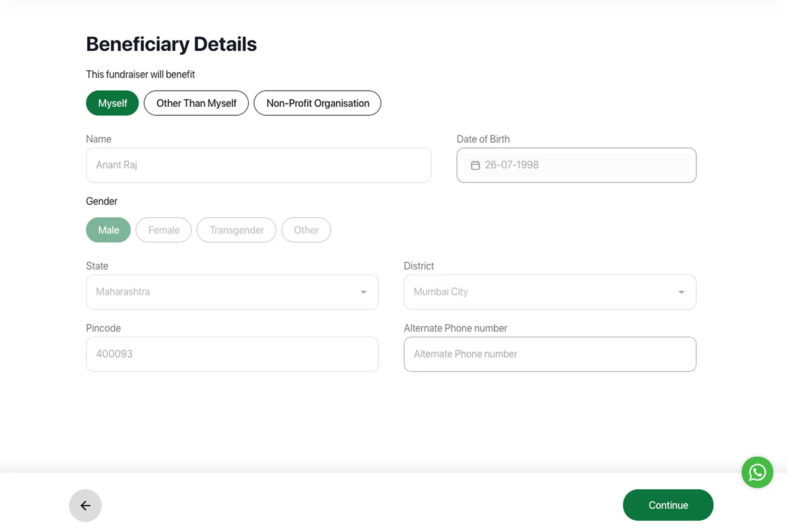The height and width of the screenshot is (532, 787).
Task: Click the Pincode input field
Action: pyautogui.click(x=232, y=354)
